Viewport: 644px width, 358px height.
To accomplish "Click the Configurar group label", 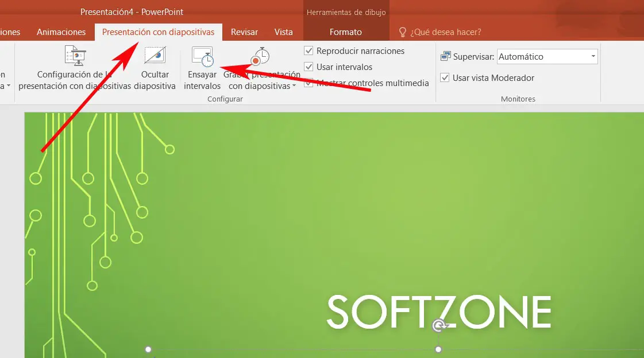I will (225, 99).
